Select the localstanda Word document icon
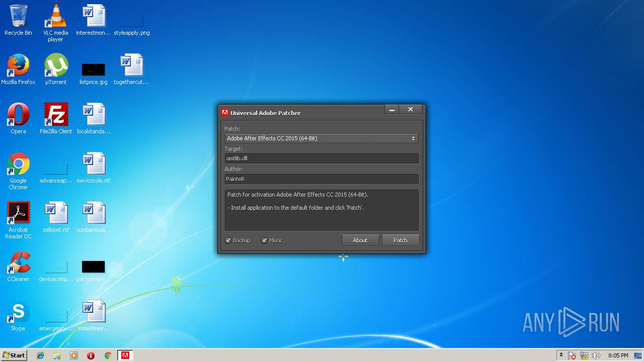644x362 pixels. [93, 119]
